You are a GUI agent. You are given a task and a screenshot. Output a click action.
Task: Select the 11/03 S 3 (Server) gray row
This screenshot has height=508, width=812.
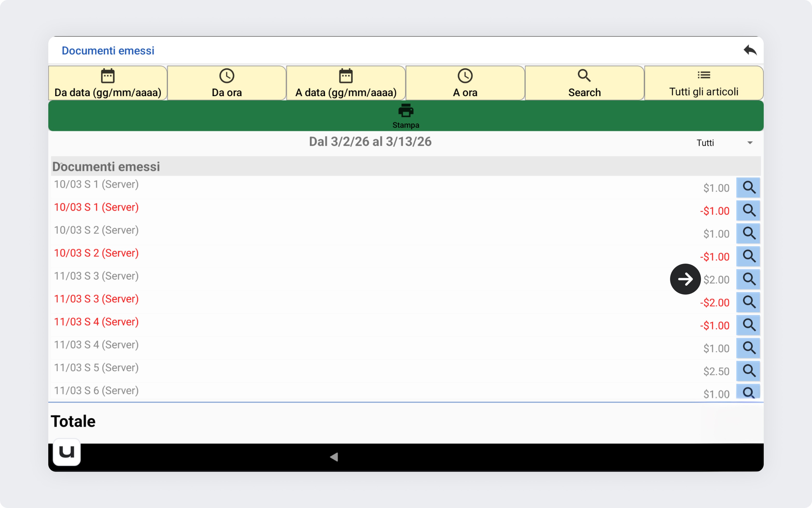96,276
